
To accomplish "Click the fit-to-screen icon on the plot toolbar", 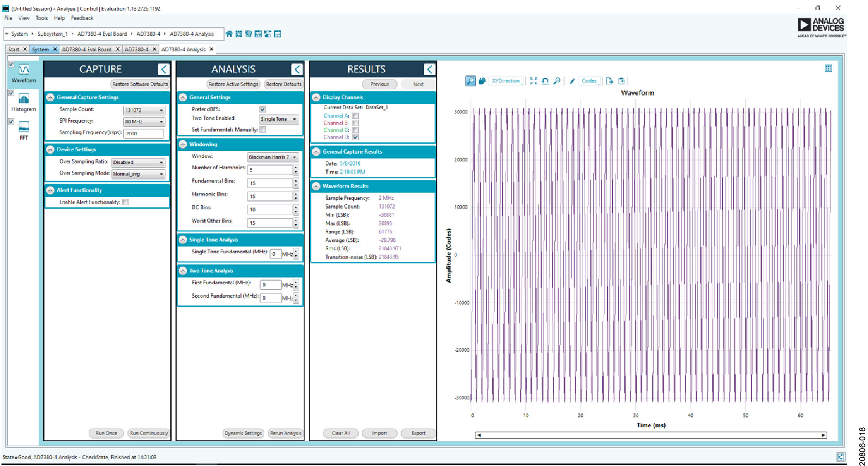I will pos(533,81).
